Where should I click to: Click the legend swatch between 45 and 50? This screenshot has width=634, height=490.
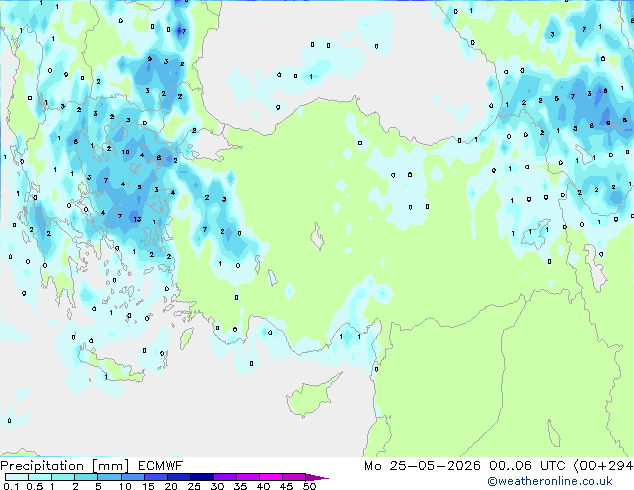[x=294, y=477]
